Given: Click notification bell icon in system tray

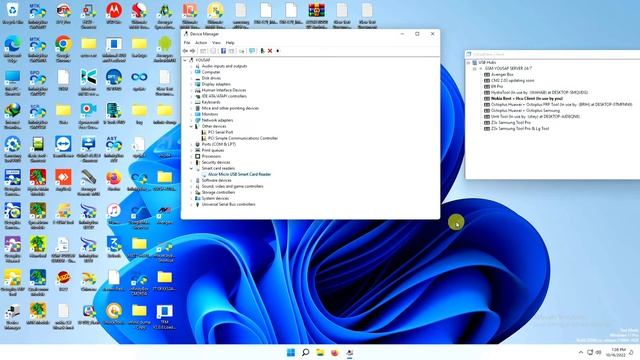Looking at the screenshot, I should point(631,352).
